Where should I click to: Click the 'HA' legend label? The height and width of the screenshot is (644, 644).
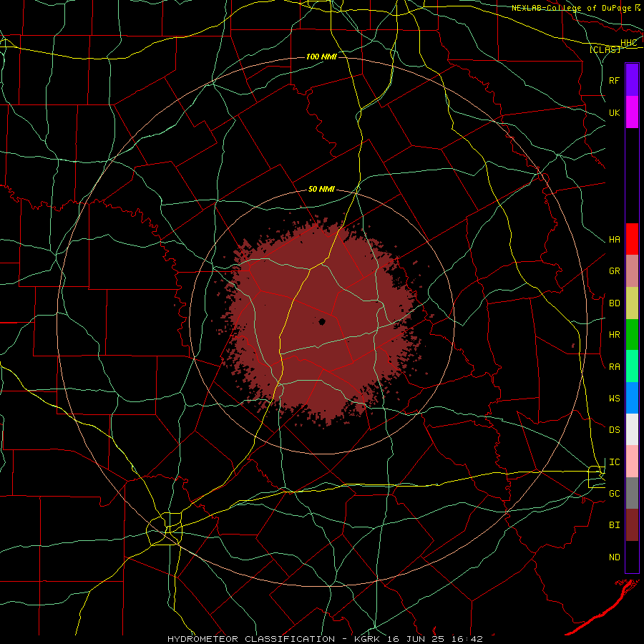[x=614, y=240]
